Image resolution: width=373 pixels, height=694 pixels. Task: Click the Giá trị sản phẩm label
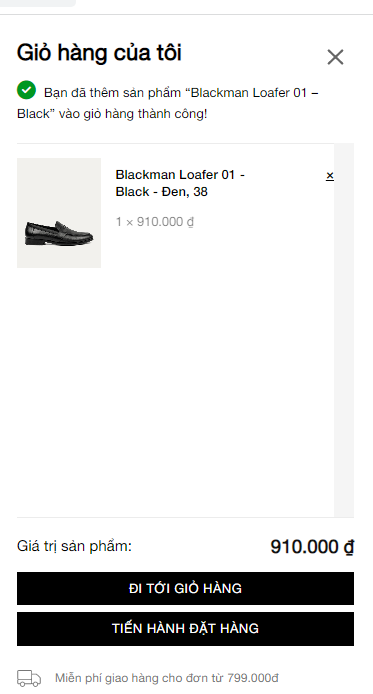pos(74,546)
